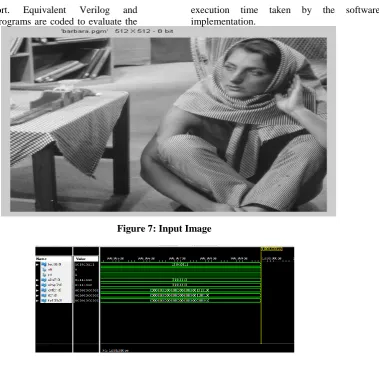The width and height of the screenshot is (379, 366).
Task: Click the Barbara input image
Action: (x=168, y=124)
